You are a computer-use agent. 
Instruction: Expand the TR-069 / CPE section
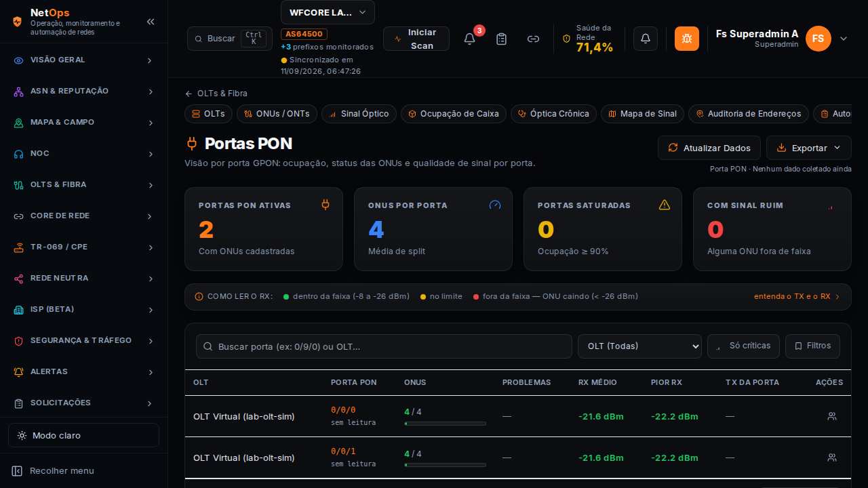pos(84,247)
